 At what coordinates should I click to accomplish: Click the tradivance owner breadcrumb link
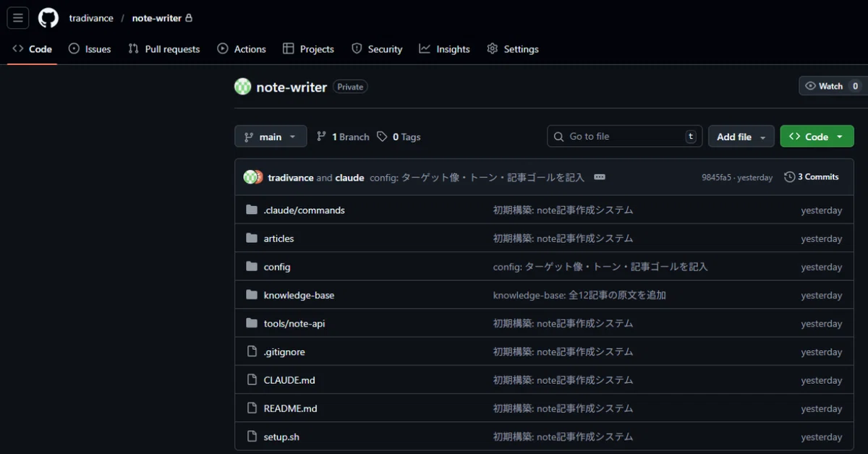90,18
